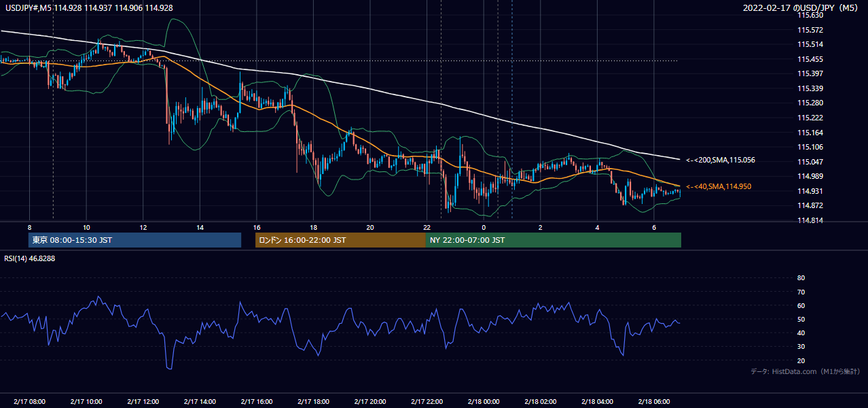Click price axis label 114.931
This screenshot has width=868, height=408.
coord(810,191)
